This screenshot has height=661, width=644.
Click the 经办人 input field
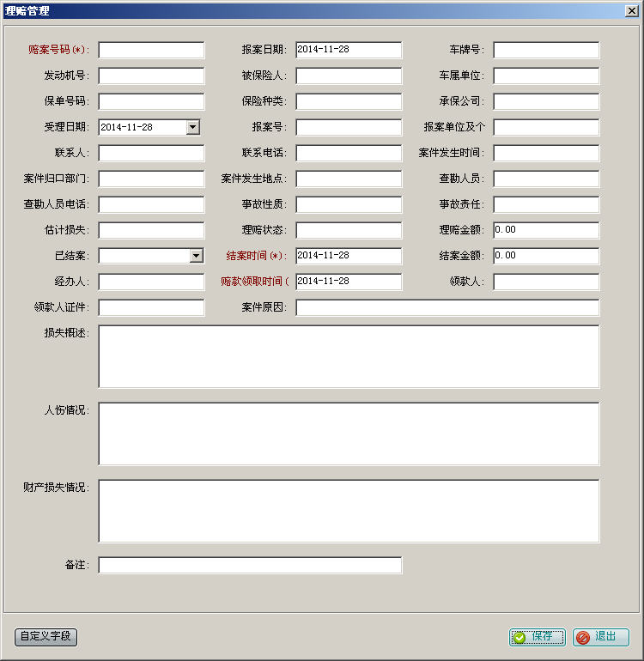point(151,282)
